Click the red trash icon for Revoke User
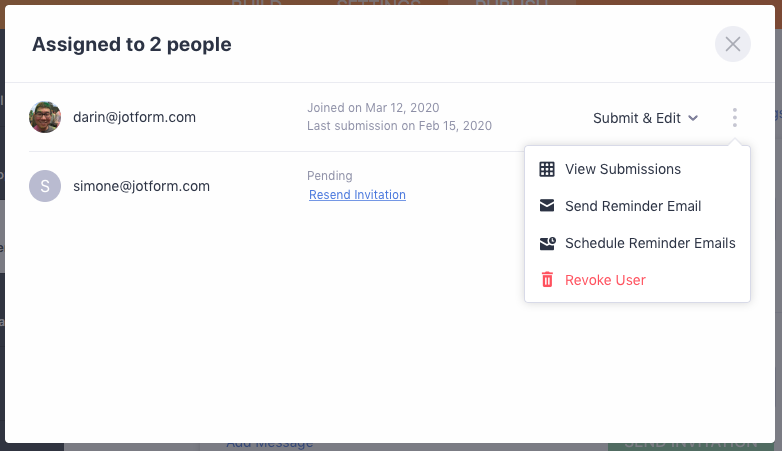This screenshot has width=782, height=451. [x=547, y=280]
